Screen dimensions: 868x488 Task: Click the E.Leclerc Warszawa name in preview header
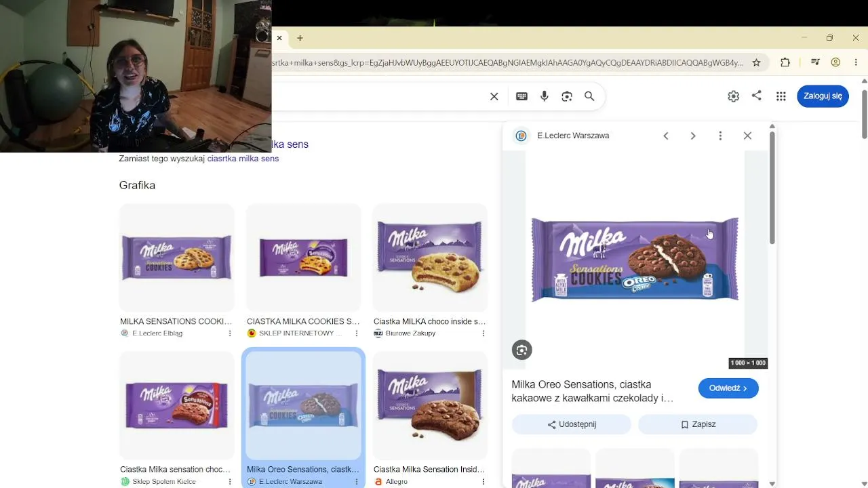coord(573,136)
